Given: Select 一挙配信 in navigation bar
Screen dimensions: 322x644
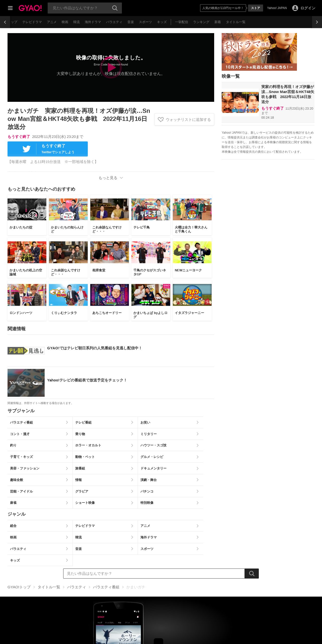Looking at the screenshot, I should pyautogui.click(x=182, y=22).
